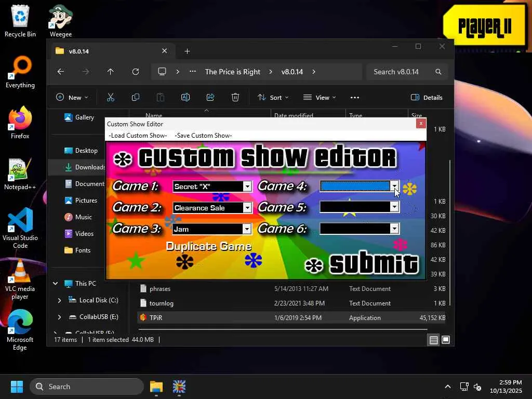532x399 pixels.
Task: Open the See more ellipsis menu
Action: 354,97
